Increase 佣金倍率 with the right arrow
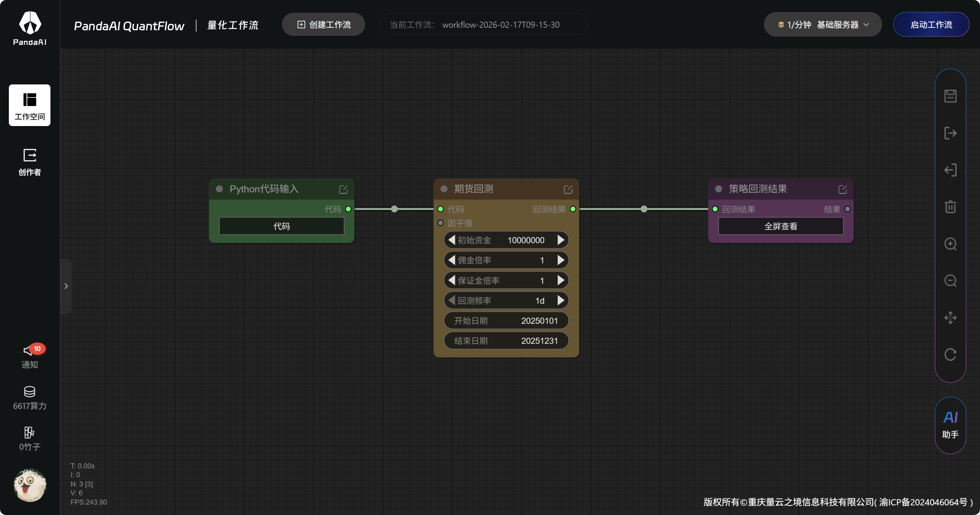This screenshot has height=515, width=980. [561, 260]
